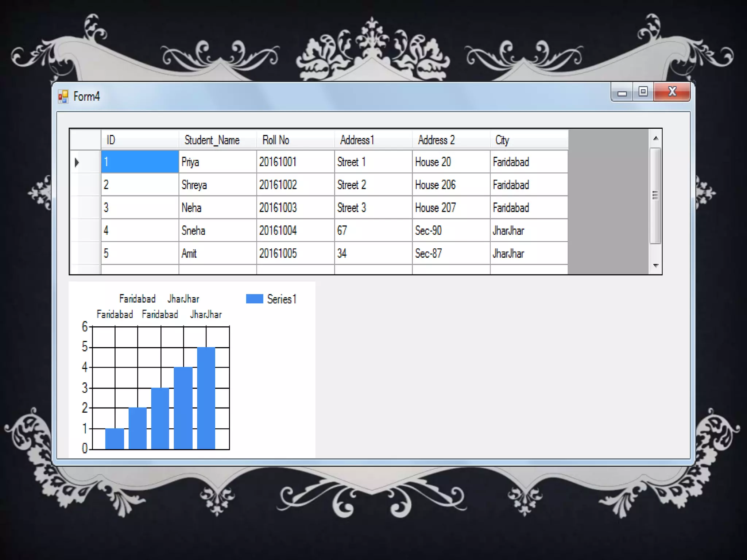Click the scroll up arrow of the grid
The height and width of the screenshot is (560, 747).
coord(655,139)
